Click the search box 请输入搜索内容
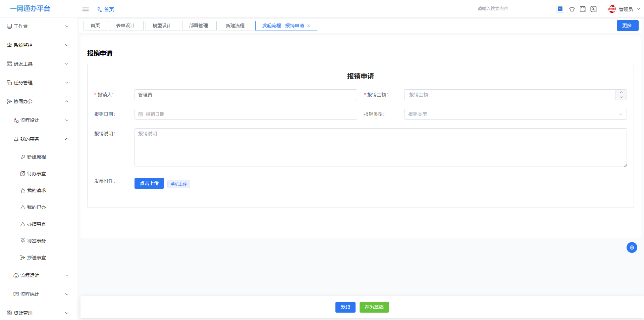The height and width of the screenshot is (320, 644). (513, 9)
